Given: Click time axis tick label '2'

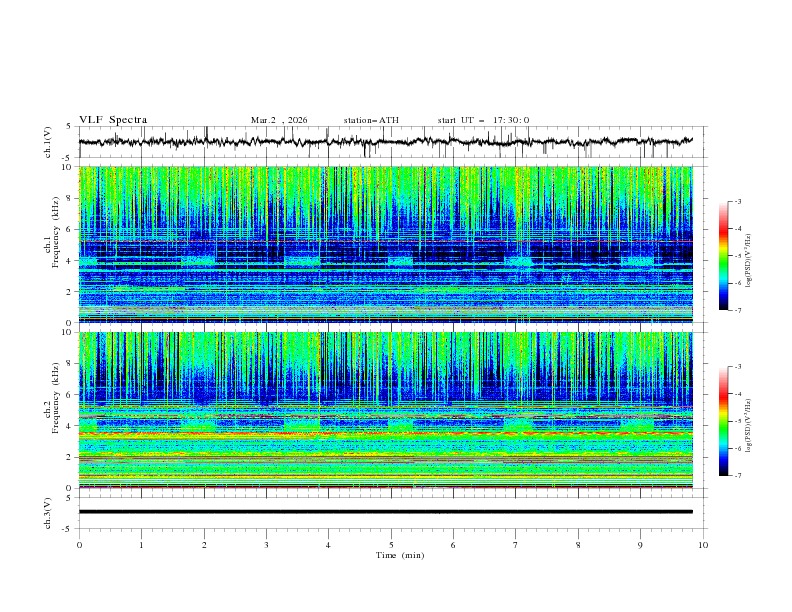Looking at the screenshot, I should tap(204, 545).
